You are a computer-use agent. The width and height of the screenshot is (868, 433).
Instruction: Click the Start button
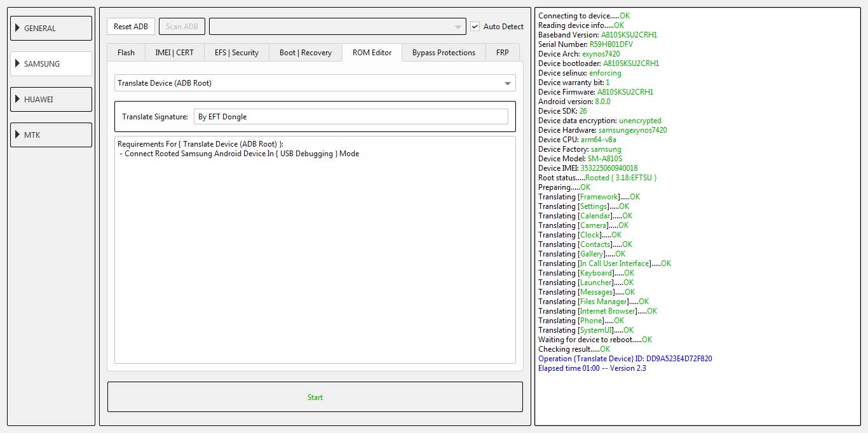point(315,397)
